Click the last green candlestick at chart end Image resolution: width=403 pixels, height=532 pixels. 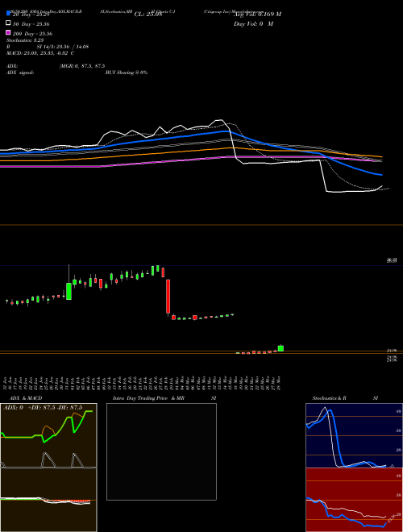[x=280, y=348]
